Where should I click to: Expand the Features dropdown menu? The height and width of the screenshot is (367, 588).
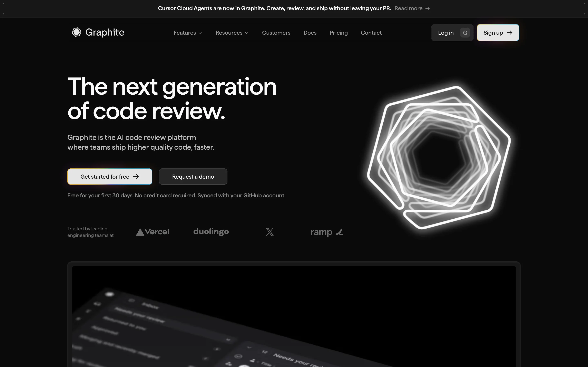pyautogui.click(x=185, y=33)
